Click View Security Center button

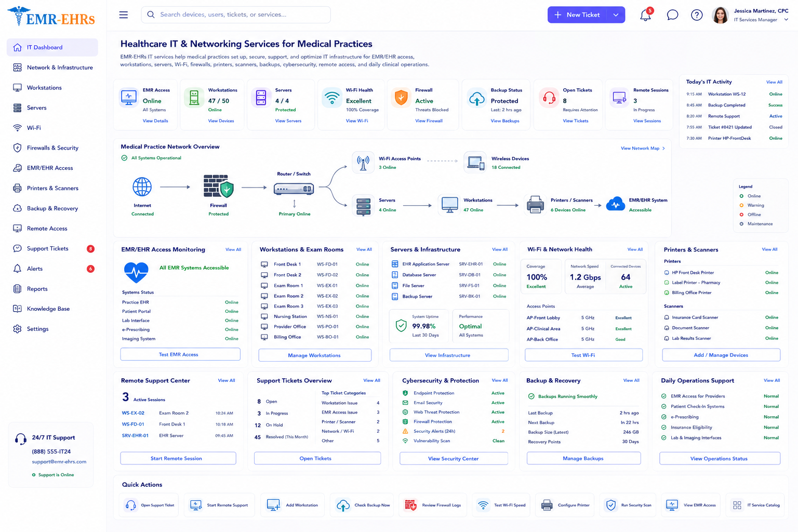pyautogui.click(x=454, y=459)
